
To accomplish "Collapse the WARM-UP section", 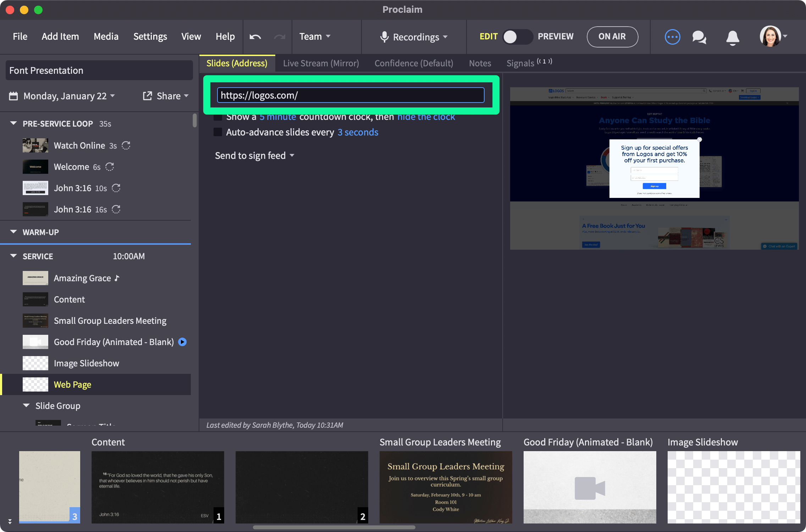I will pyautogui.click(x=13, y=232).
